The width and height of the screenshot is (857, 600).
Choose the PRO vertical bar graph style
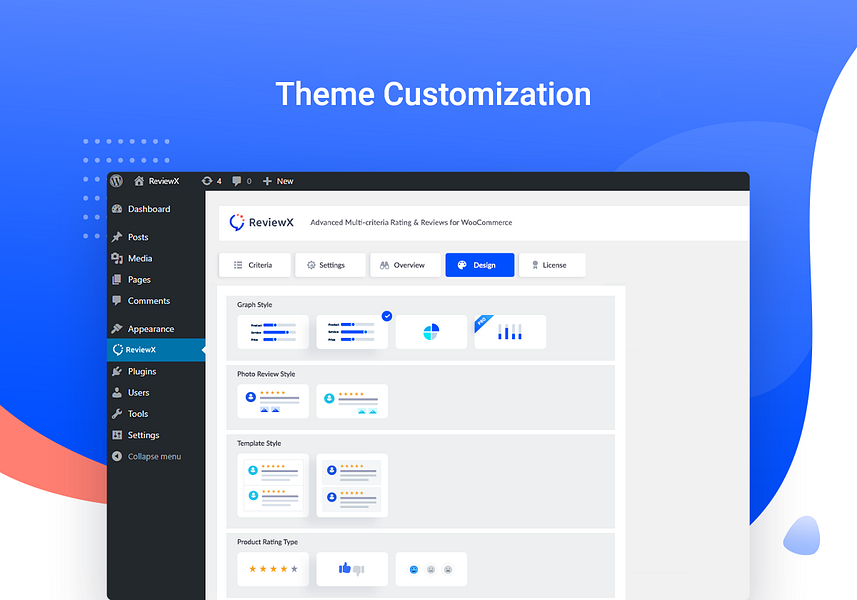(510, 332)
